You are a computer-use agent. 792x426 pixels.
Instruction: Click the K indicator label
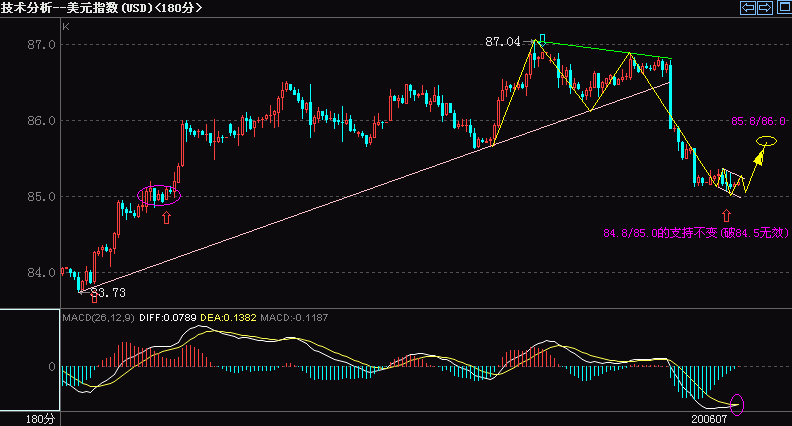pyautogui.click(x=66, y=27)
